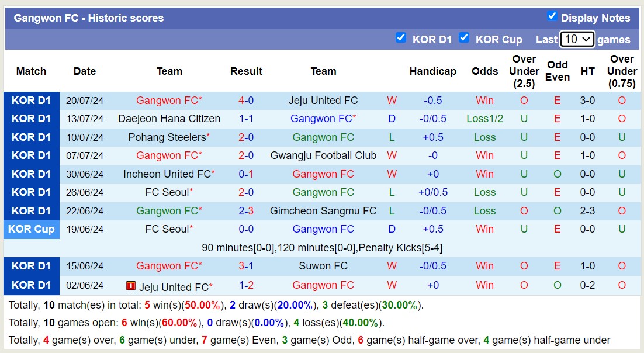Screen dimensions: 644x353
Task: Open Incheon United FC team link
Action: (x=167, y=174)
